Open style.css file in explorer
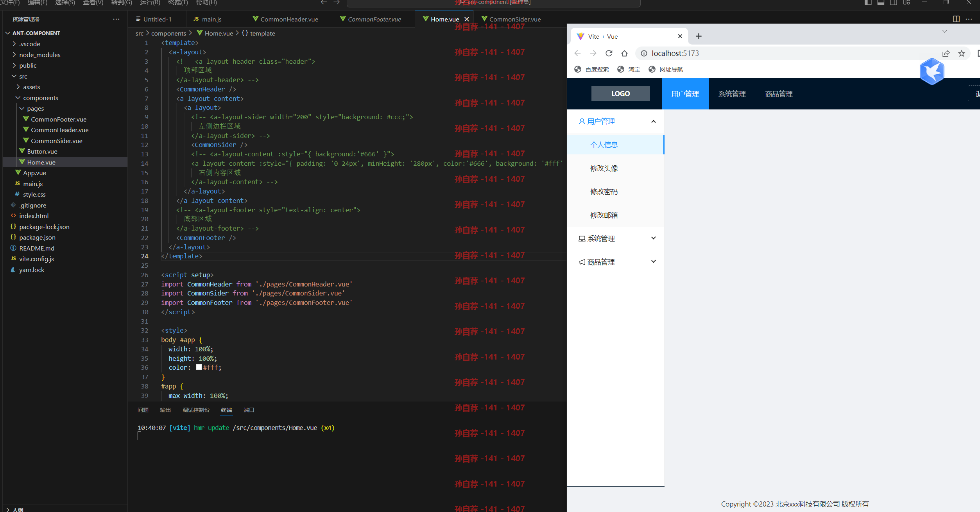980x512 pixels. 65,194
